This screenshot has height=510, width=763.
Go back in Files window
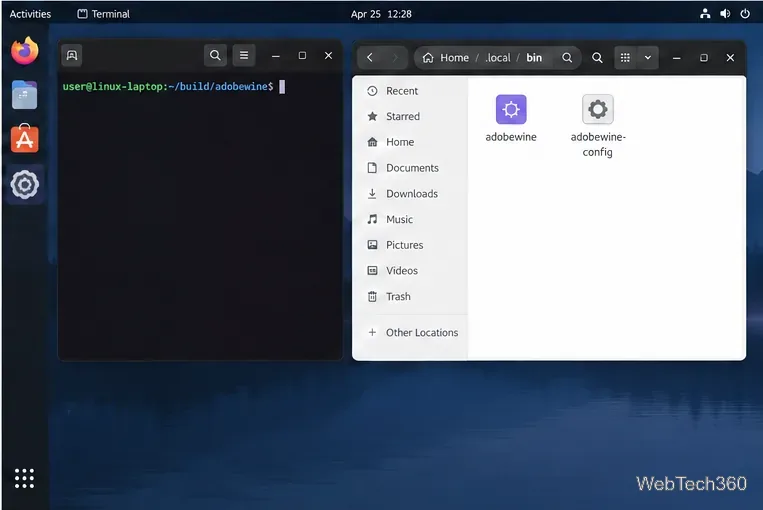click(370, 58)
